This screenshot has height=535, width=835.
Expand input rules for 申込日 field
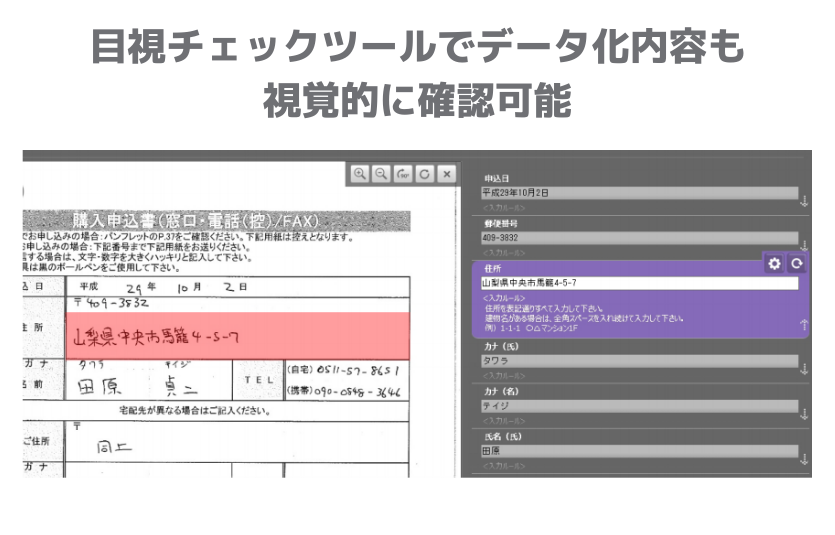pyautogui.click(x=804, y=202)
